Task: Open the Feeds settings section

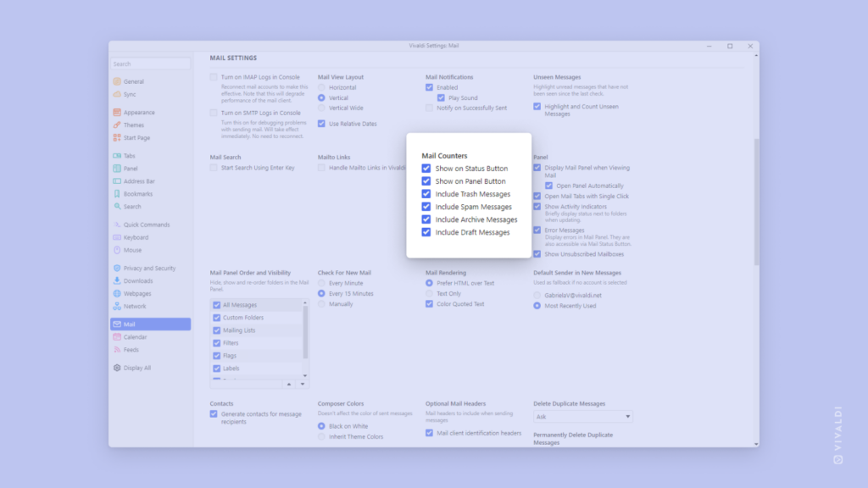Action: [x=151, y=350]
